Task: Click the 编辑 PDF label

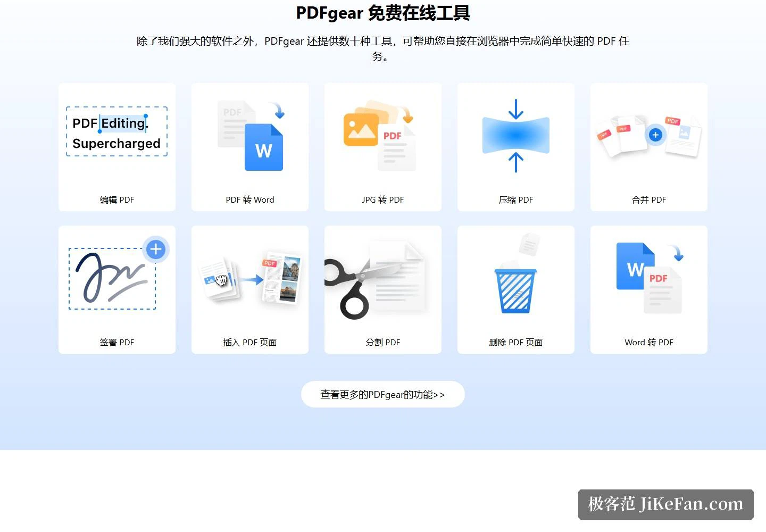Action: point(117,200)
